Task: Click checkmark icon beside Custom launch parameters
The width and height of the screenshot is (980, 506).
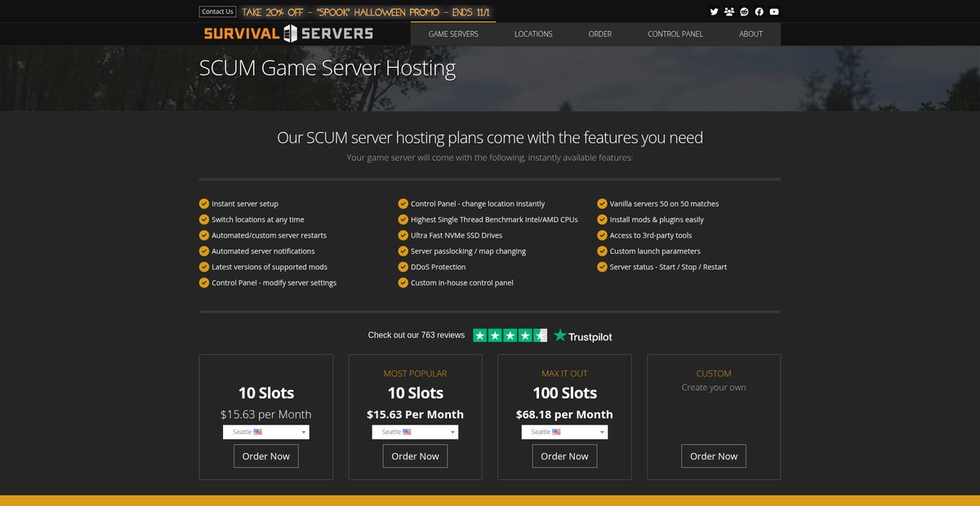Action: click(x=603, y=251)
